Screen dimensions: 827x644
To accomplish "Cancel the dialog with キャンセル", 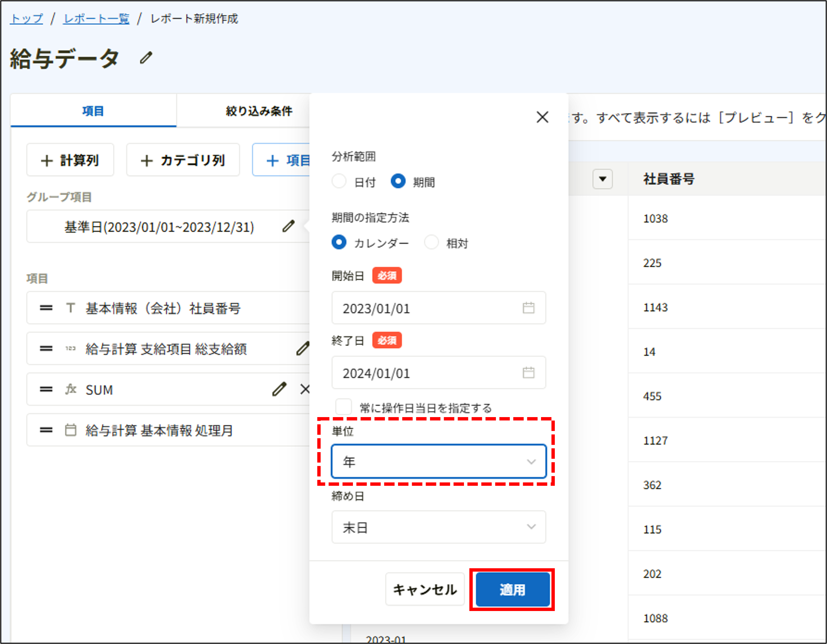I will pyautogui.click(x=425, y=590).
